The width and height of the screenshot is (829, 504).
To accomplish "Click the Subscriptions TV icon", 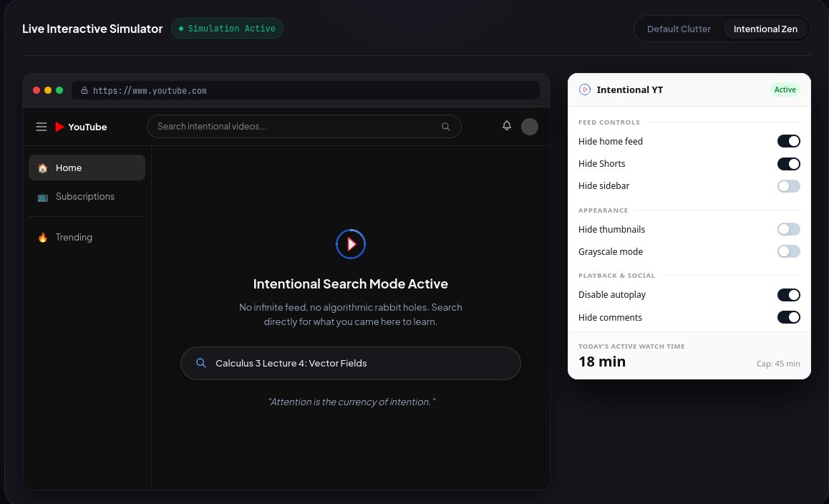I will (43, 198).
